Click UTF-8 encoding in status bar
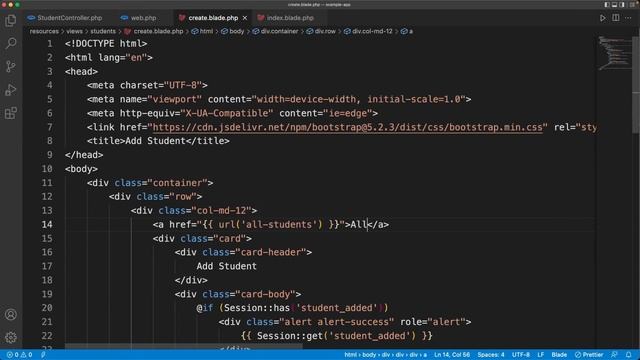The image size is (640, 360). point(521,355)
